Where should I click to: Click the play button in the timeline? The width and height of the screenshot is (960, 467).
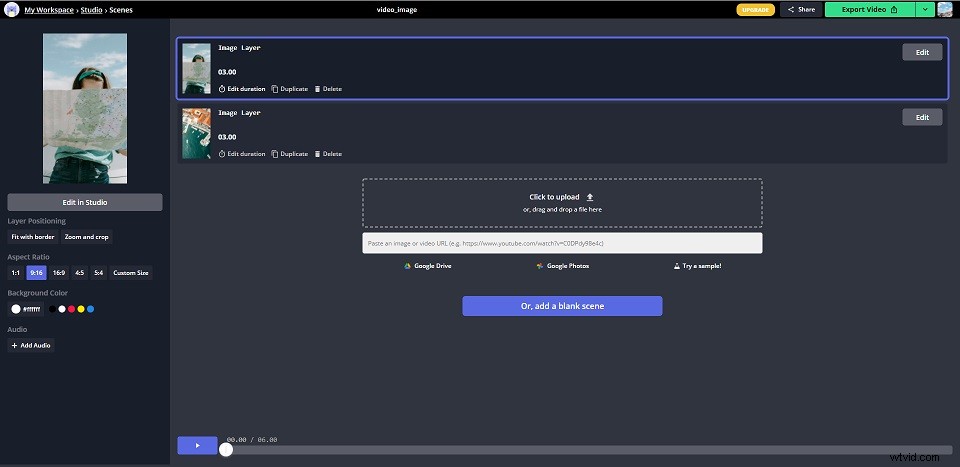(x=197, y=445)
